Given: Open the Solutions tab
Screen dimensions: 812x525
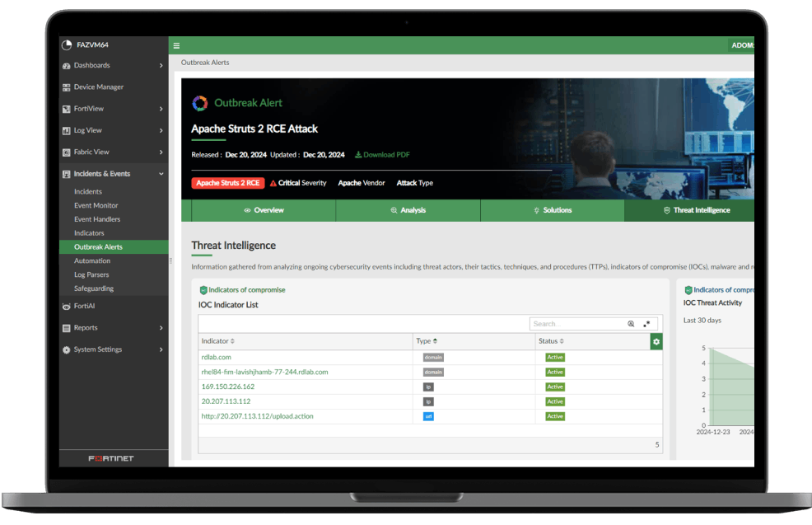Looking at the screenshot, I should [552, 210].
